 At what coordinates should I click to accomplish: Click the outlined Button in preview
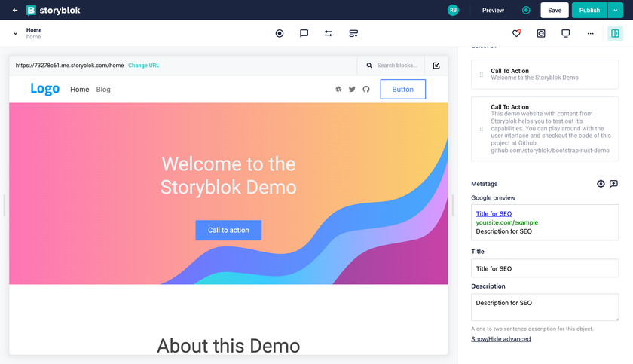pos(403,89)
